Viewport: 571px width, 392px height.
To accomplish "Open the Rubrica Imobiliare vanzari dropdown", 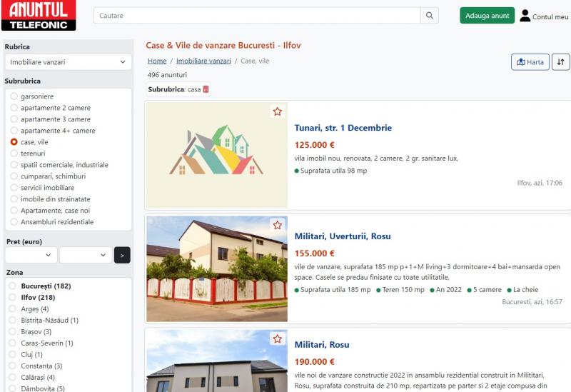I will (68, 62).
